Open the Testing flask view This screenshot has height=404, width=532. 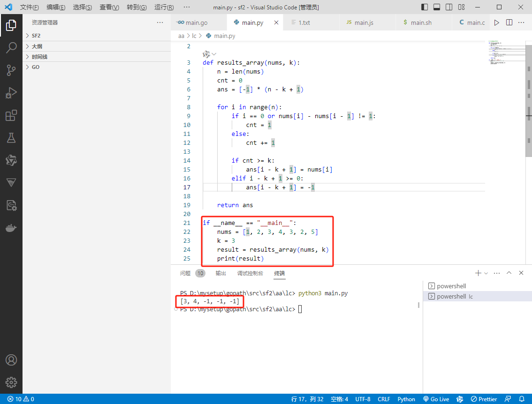(x=11, y=138)
